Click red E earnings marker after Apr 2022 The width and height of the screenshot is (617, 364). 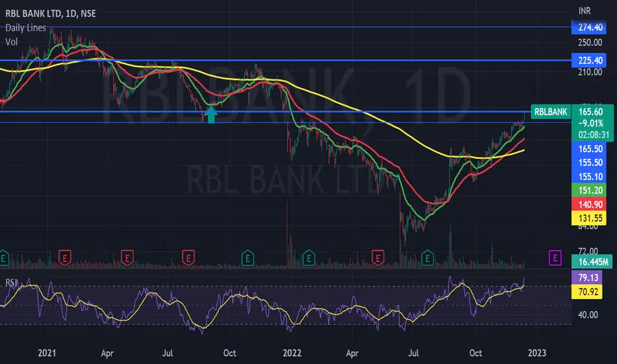coord(378,257)
